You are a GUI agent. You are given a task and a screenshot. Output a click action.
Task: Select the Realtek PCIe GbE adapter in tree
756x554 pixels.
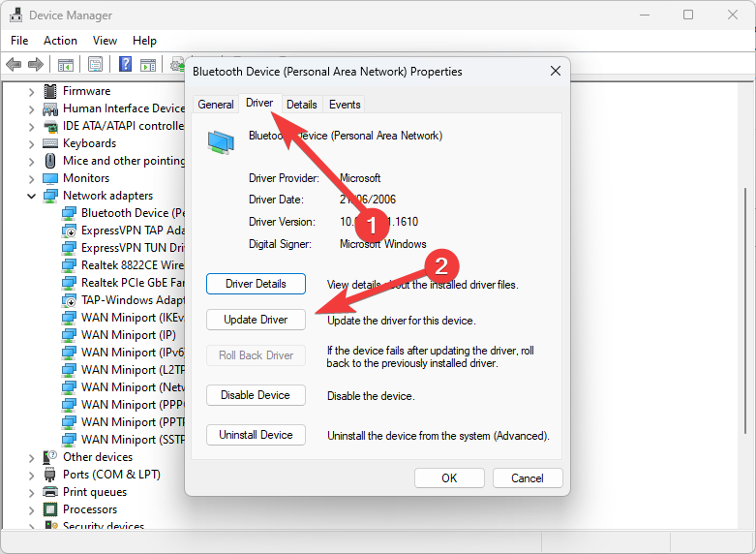click(132, 283)
